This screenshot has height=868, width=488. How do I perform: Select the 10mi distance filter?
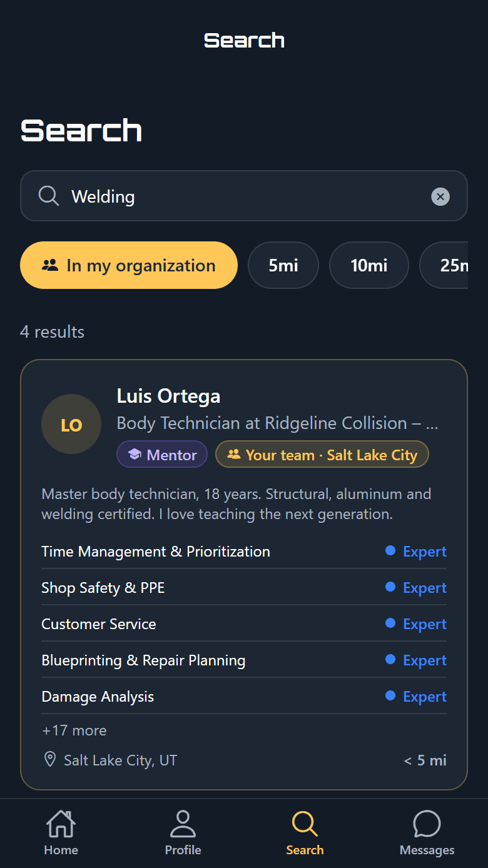coord(369,265)
